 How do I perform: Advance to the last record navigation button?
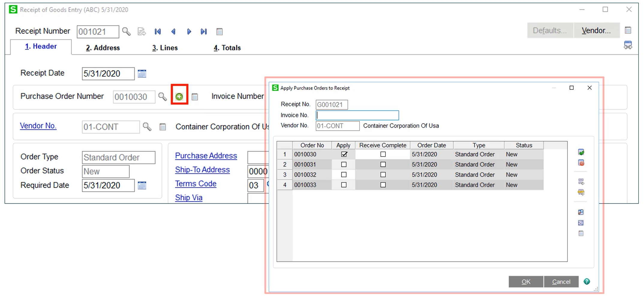pyautogui.click(x=204, y=31)
